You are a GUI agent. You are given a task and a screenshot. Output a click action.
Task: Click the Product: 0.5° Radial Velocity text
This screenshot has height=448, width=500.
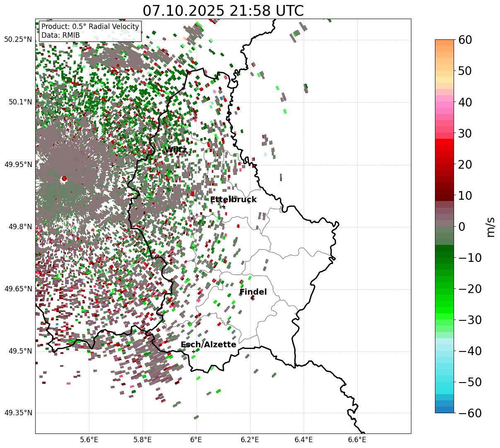pos(90,27)
